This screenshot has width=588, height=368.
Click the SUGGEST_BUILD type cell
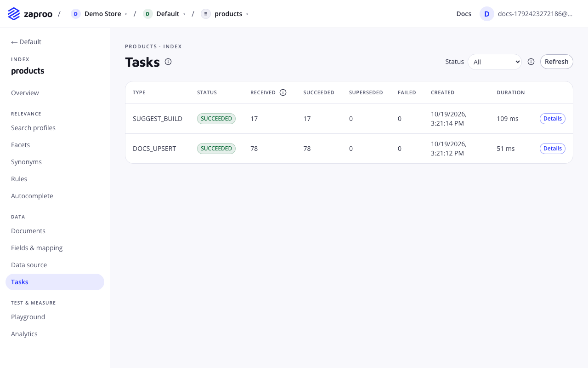tap(158, 119)
